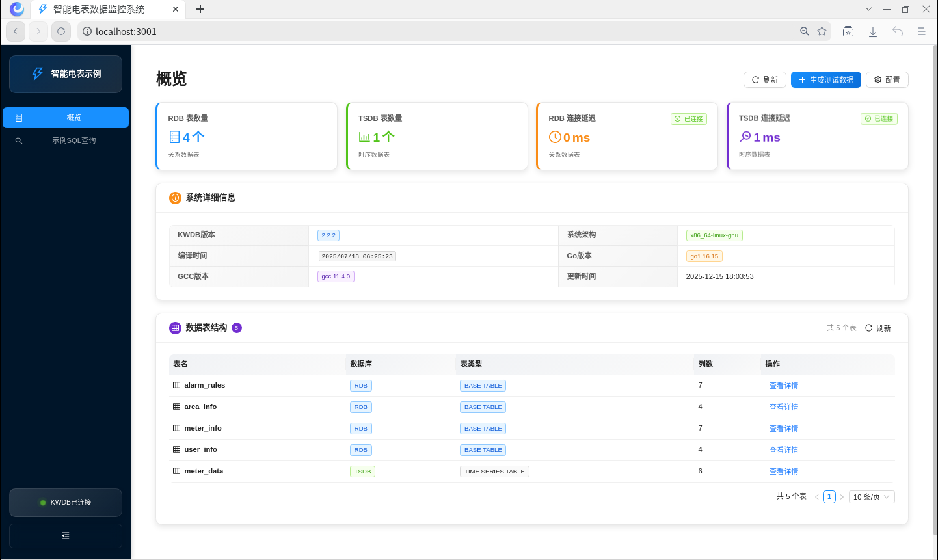
Task: Open the 配置 settings button
Action: (887, 79)
